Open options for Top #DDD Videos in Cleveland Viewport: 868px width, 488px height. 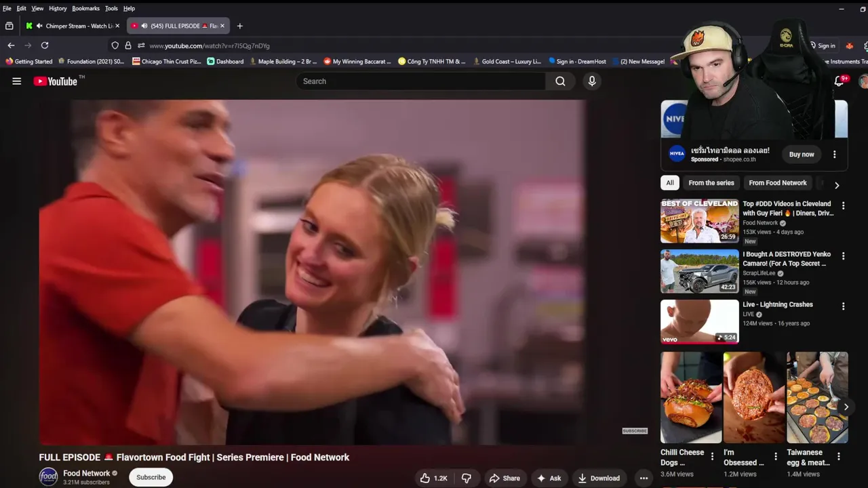tap(844, 205)
